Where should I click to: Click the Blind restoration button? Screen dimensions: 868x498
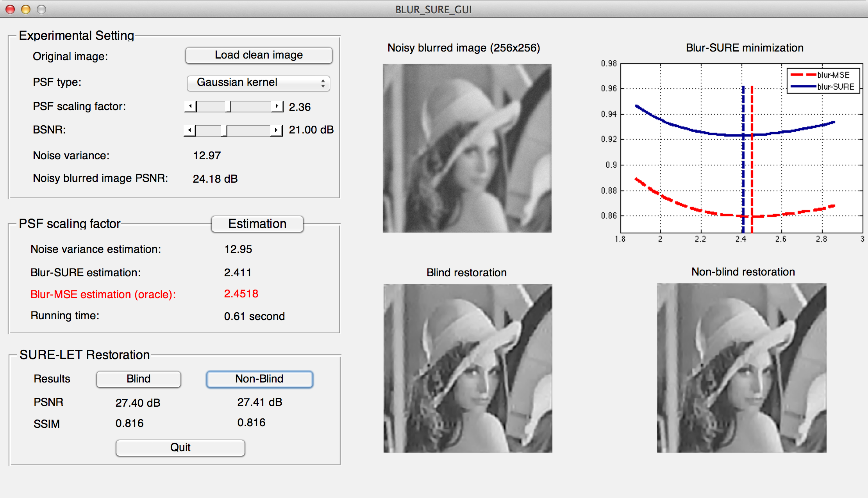[139, 379]
